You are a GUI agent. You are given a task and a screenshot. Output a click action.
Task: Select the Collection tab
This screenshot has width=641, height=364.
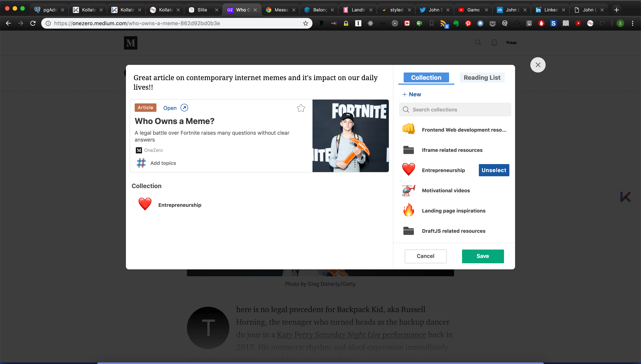tap(426, 77)
